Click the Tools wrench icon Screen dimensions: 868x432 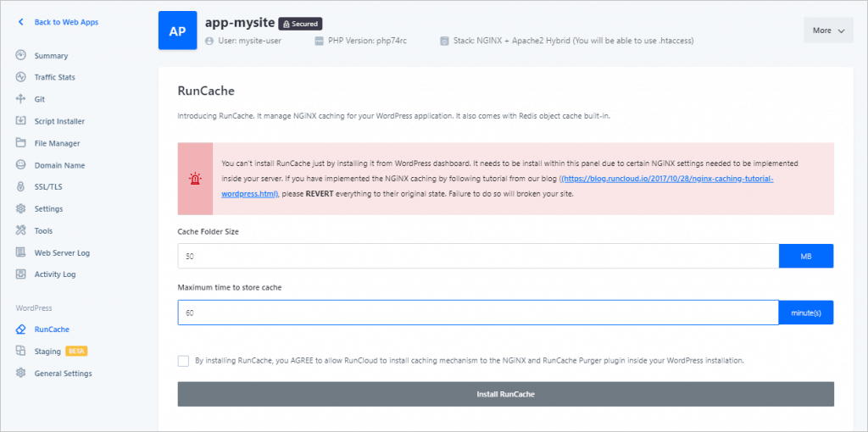point(20,230)
